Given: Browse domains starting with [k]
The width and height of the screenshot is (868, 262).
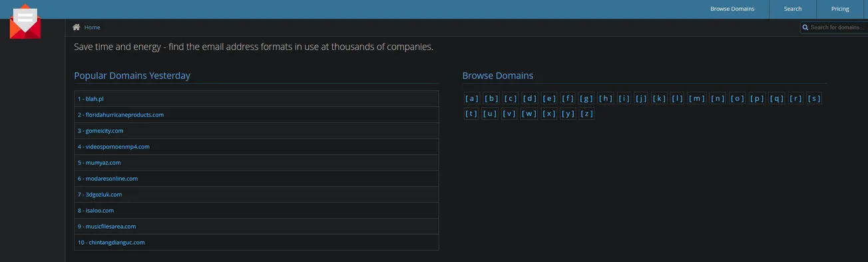Looking at the screenshot, I should 660,99.
